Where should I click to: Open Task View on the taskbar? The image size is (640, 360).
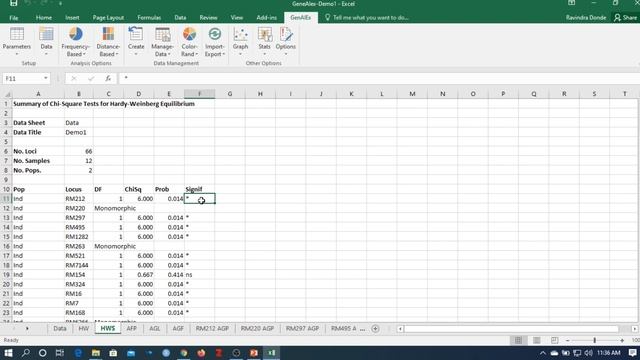[x=60, y=353]
